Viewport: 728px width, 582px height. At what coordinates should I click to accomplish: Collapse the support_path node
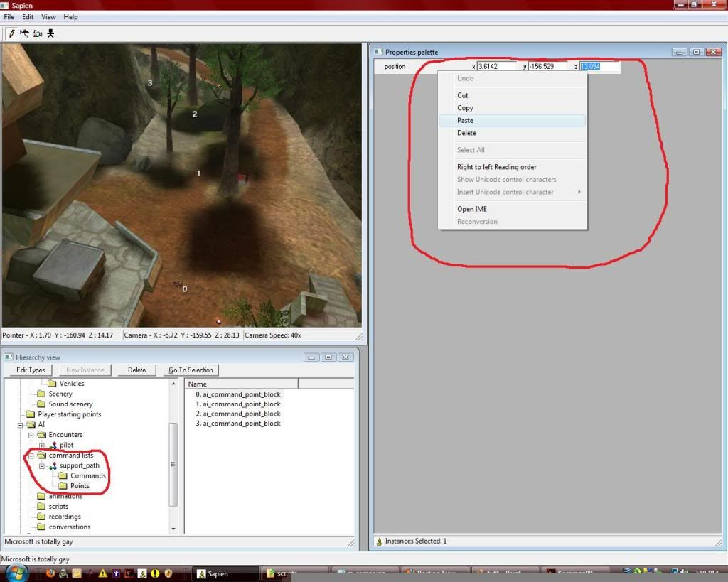click(x=42, y=465)
